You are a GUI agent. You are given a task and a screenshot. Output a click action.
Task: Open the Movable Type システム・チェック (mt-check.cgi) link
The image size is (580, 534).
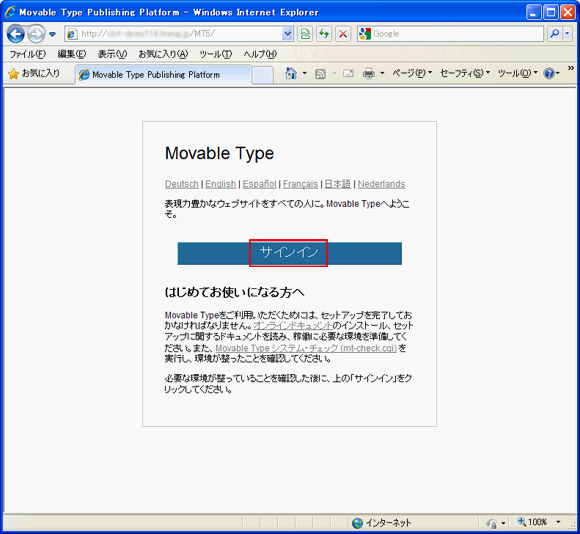[x=306, y=348]
